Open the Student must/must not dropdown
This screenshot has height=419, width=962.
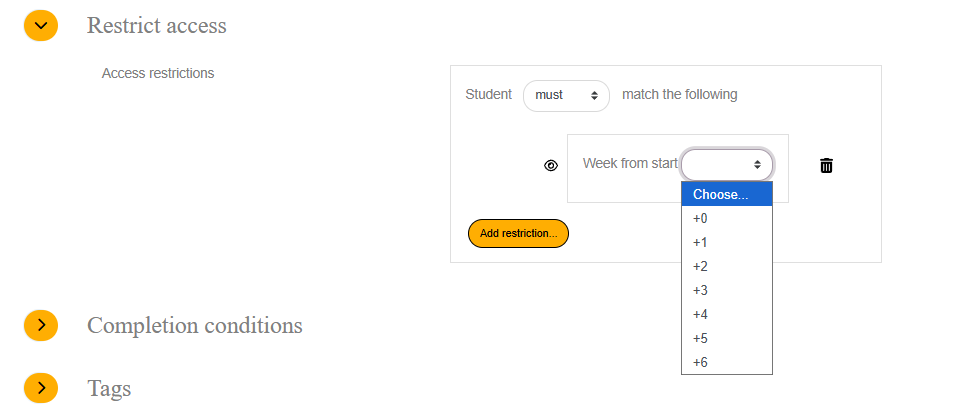click(x=566, y=96)
